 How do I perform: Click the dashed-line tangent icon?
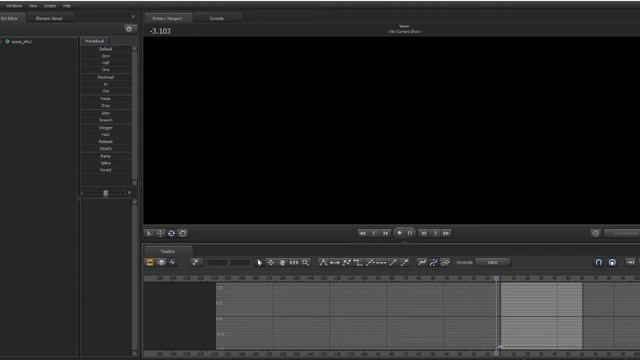click(381, 262)
